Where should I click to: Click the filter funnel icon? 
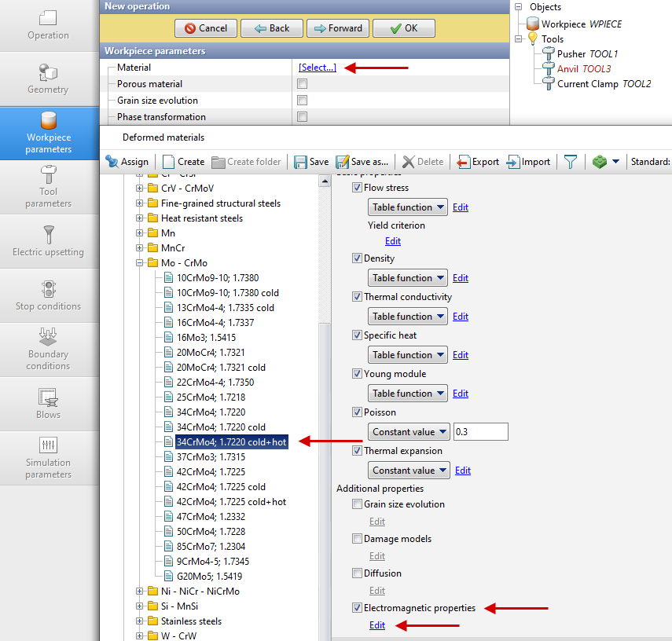point(571,162)
